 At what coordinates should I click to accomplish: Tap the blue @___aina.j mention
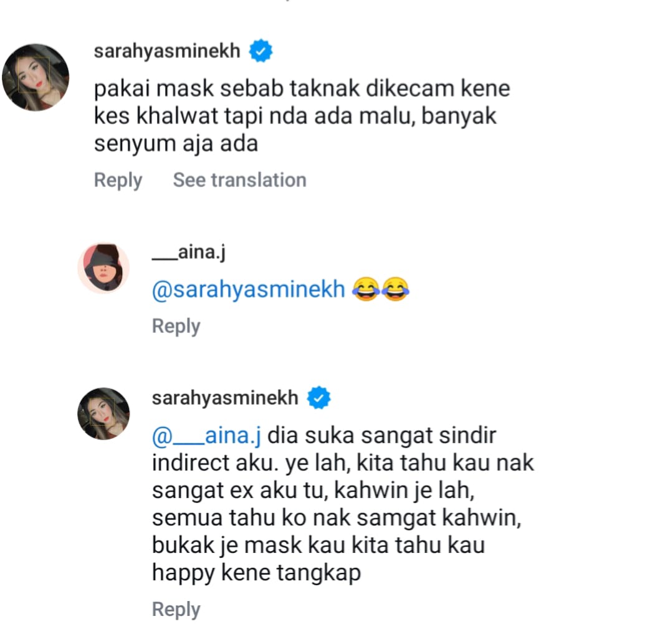coord(206,435)
